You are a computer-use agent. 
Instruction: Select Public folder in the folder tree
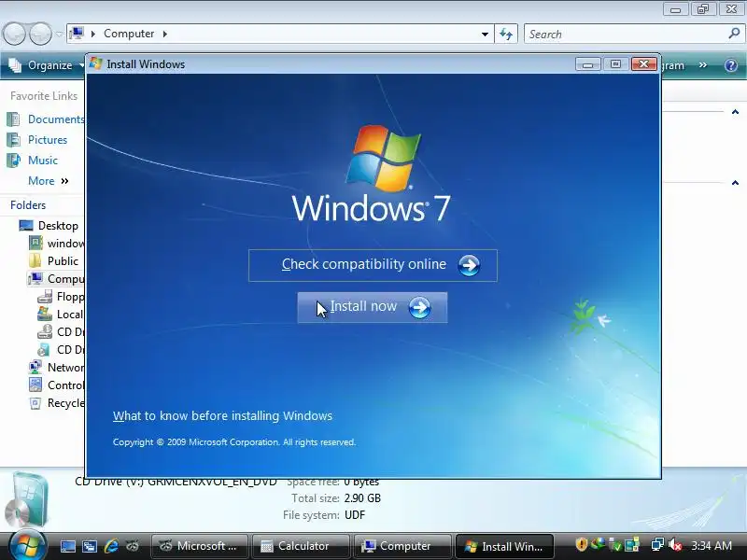point(63,261)
